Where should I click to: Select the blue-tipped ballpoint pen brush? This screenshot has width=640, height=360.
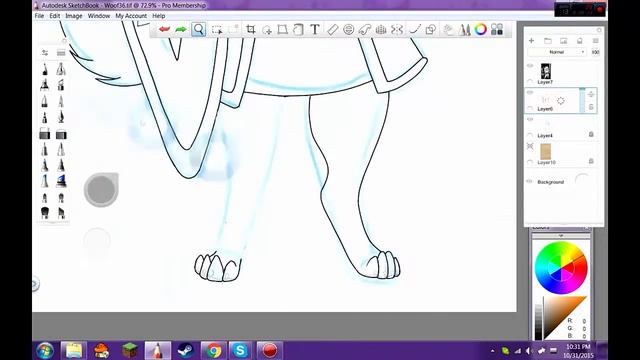click(44, 165)
